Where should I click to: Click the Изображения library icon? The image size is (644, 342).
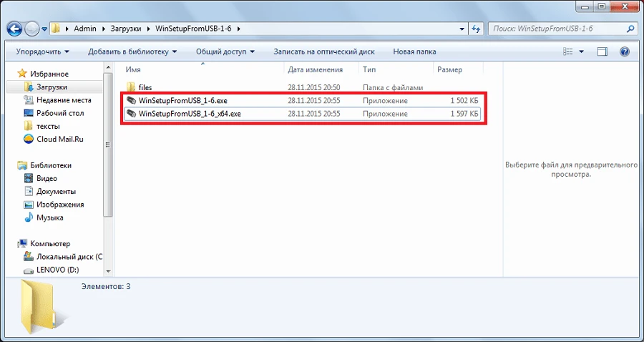[x=29, y=205]
